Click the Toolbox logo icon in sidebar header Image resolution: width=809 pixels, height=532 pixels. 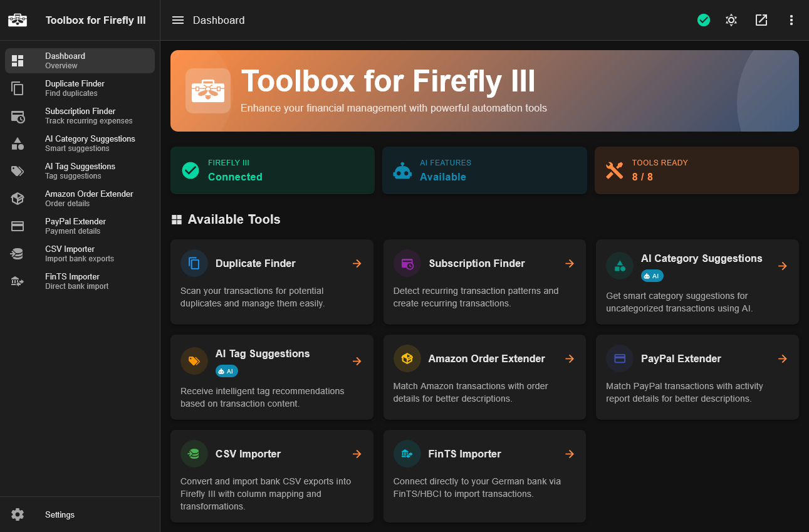click(18, 20)
